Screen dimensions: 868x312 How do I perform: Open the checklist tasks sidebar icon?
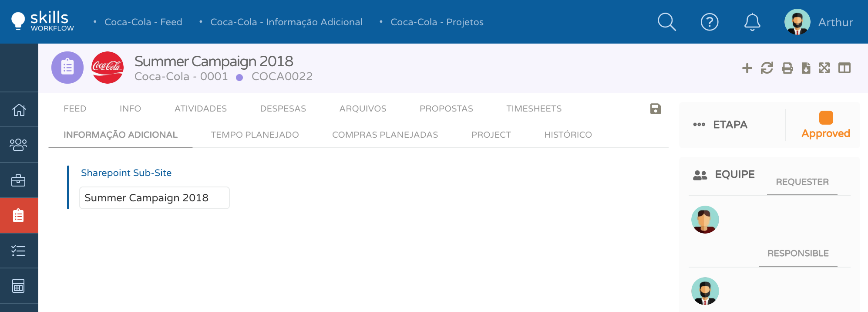[x=18, y=251]
